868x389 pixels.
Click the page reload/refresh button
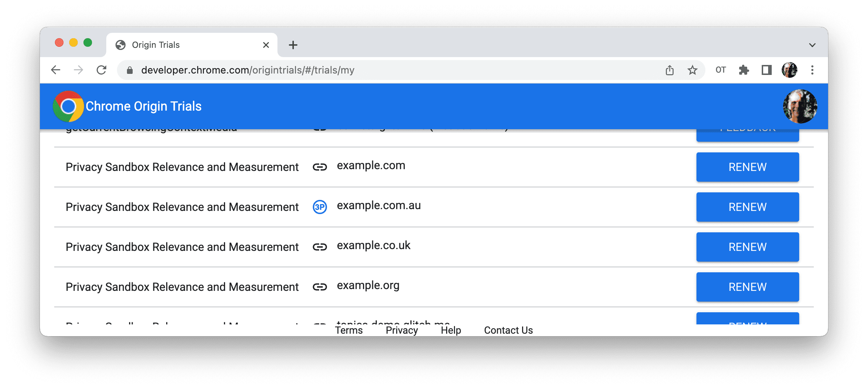(x=101, y=70)
